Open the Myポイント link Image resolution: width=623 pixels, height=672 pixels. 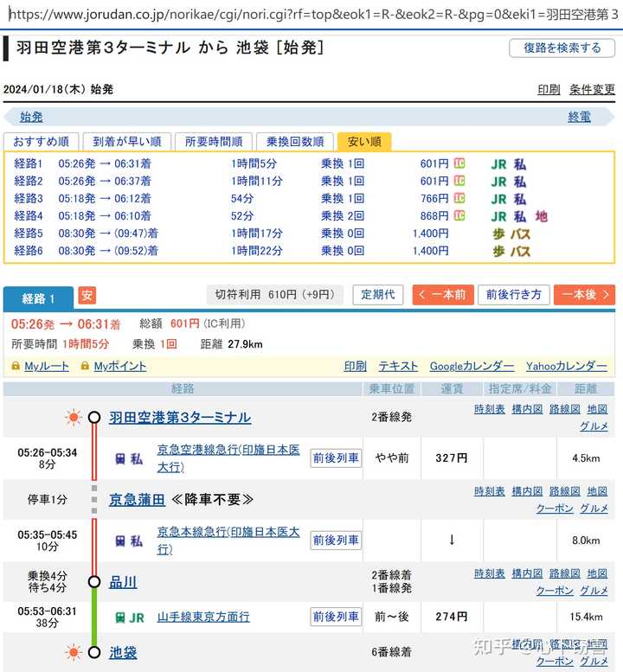(120, 367)
